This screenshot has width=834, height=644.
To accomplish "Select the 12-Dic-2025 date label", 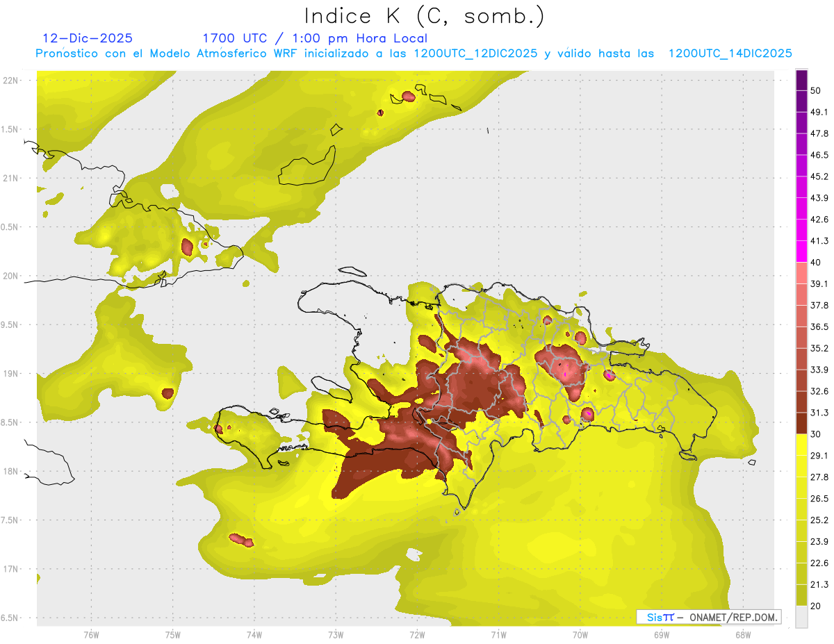I will pyautogui.click(x=88, y=38).
